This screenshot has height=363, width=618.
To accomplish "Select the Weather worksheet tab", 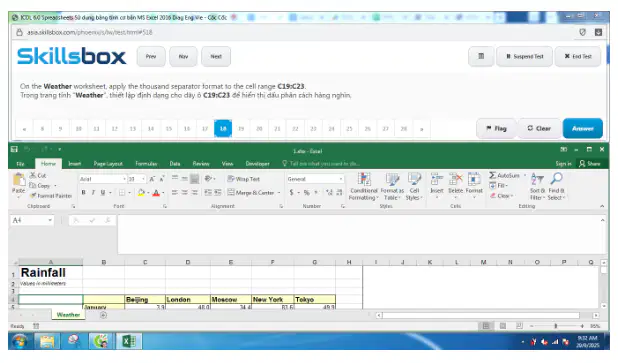I will 68,315.
